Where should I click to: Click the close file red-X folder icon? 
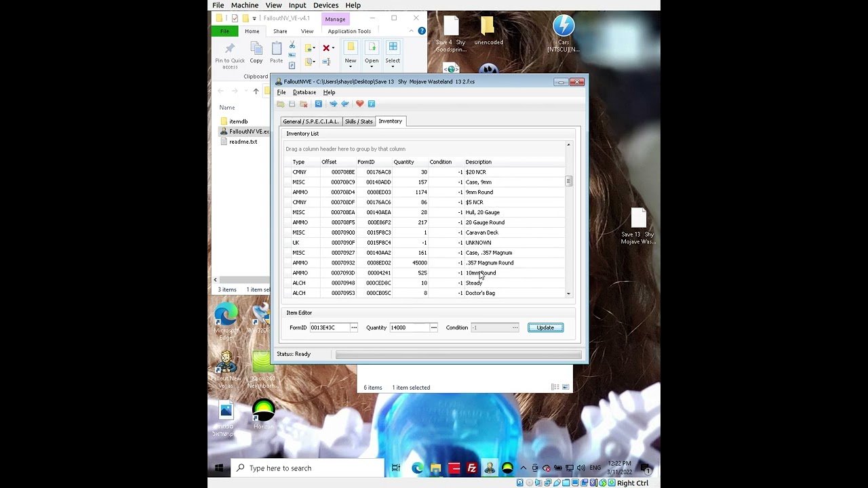pos(304,104)
